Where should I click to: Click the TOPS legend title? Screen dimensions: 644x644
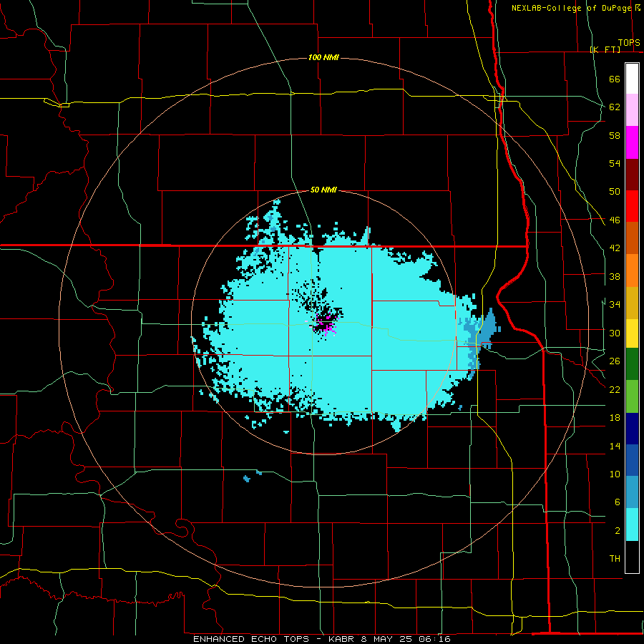point(629,42)
